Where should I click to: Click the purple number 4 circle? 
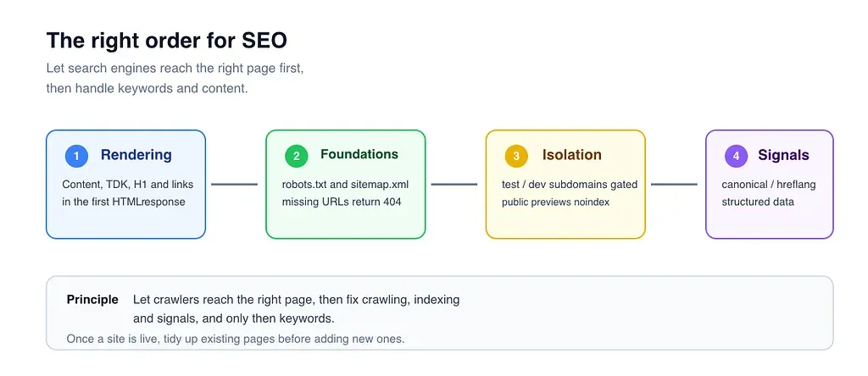pyautogui.click(x=736, y=156)
